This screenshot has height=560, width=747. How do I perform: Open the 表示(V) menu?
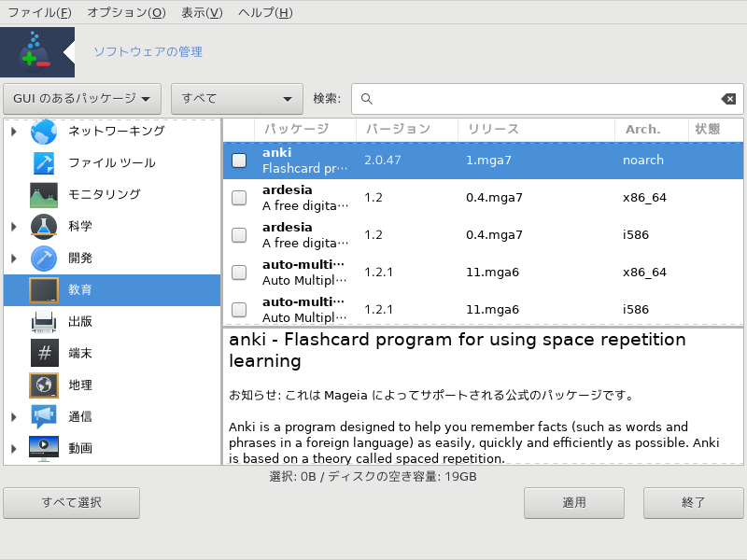coord(202,12)
